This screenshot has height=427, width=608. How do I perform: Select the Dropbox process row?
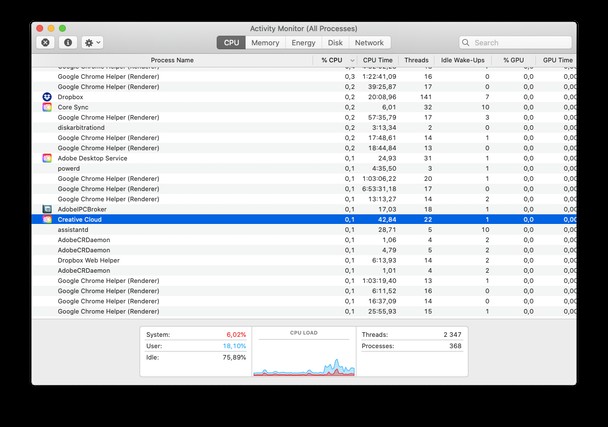(x=304, y=97)
